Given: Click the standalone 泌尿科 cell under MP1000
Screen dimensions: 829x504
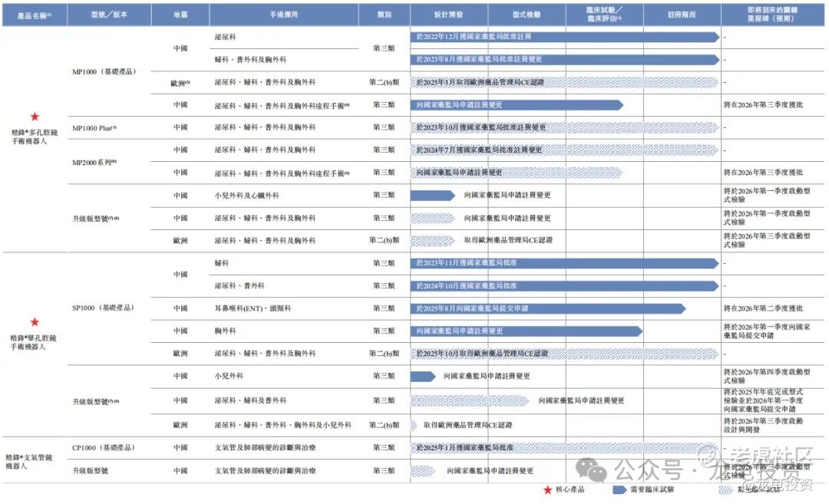Looking at the screenshot, I should coord(225,37).
